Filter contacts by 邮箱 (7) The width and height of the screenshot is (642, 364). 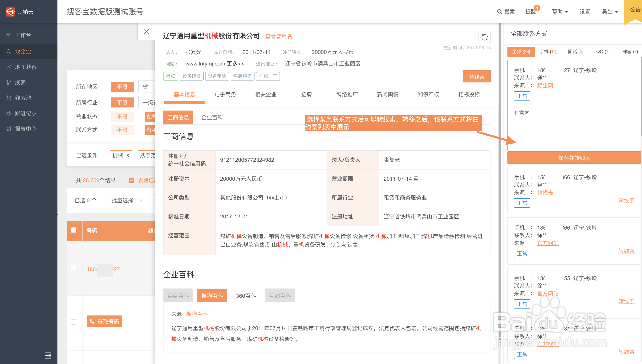tap(630, 52)
